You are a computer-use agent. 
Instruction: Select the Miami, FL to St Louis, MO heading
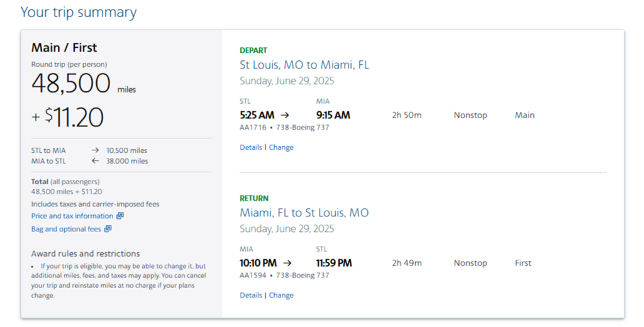point(304,213)
